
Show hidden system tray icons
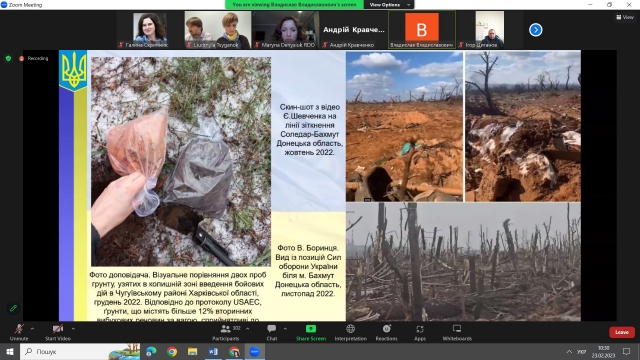click(x=569, y=351)
